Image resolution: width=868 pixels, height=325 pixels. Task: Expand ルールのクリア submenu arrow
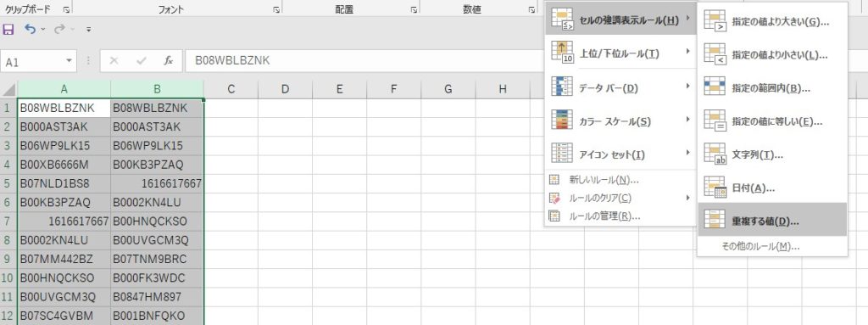pos(687,198)
